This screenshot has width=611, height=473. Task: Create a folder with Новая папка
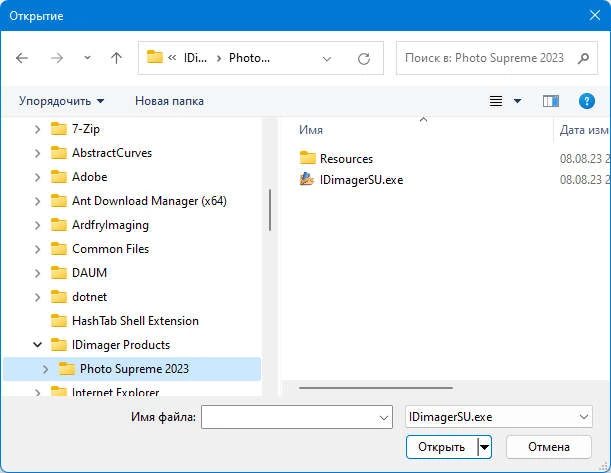click(x=170, y=101)
